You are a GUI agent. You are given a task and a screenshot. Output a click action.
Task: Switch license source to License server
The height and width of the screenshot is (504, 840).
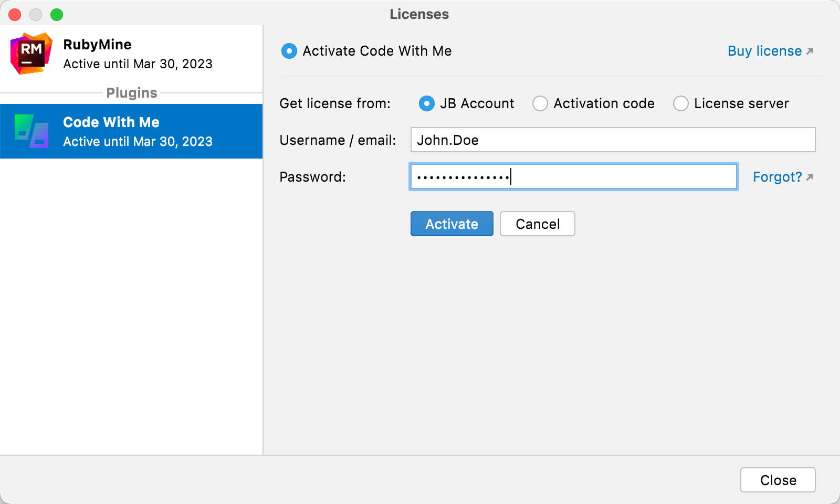pyautogui.click(x=681, y=103)
